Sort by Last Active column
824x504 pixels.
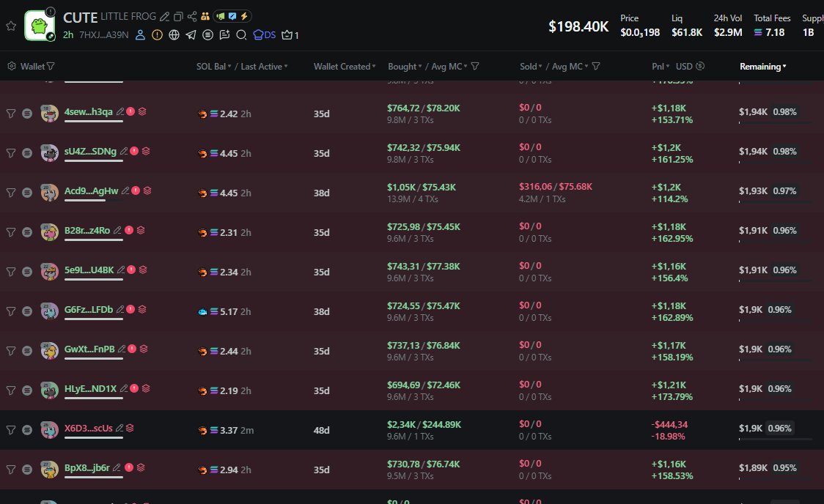[264, 66]
